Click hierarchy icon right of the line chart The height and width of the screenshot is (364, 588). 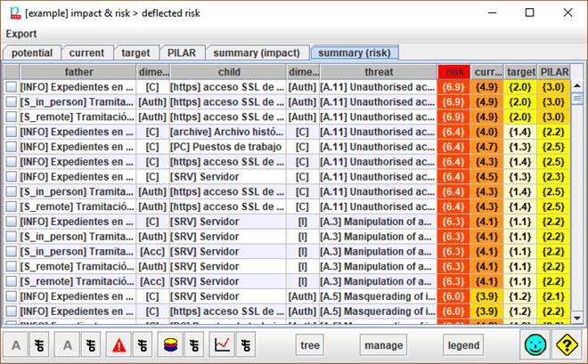[x=244, y=345]
